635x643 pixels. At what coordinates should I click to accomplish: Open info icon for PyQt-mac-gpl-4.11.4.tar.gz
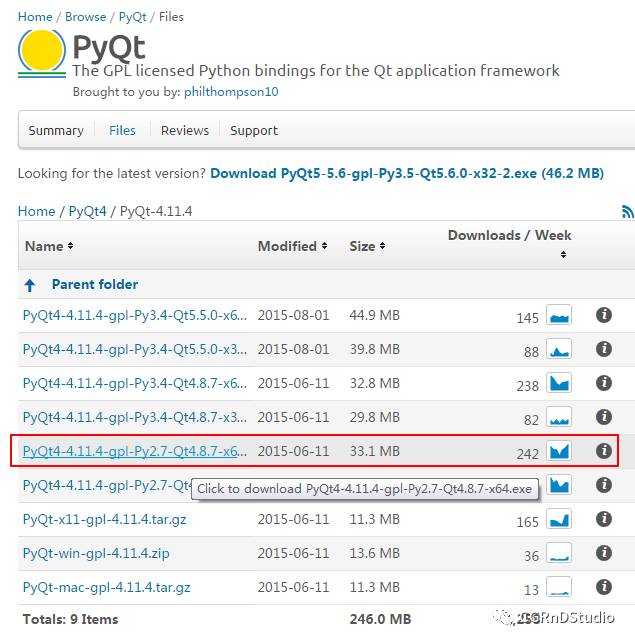603,587
